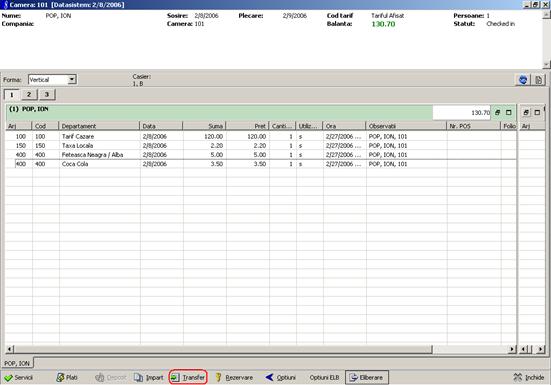
Task: Click left scroll arrow of second folio
Action: point(524,349)
